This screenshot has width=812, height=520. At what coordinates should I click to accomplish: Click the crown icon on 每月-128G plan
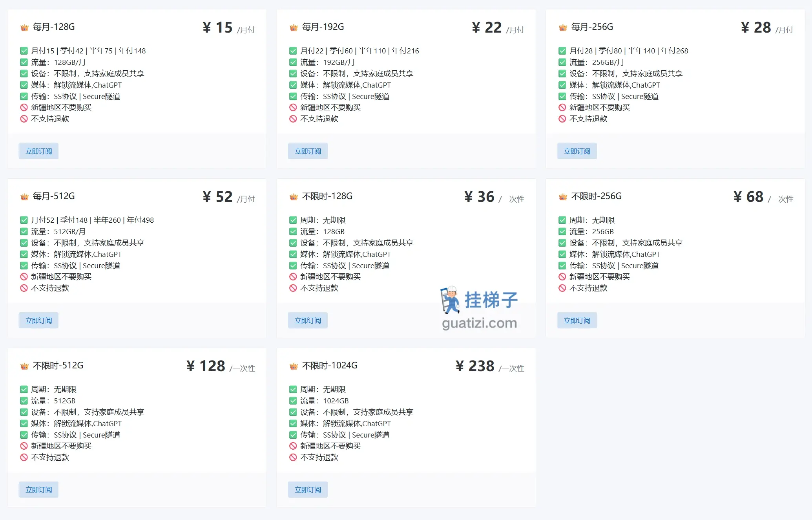coord(24,27)
